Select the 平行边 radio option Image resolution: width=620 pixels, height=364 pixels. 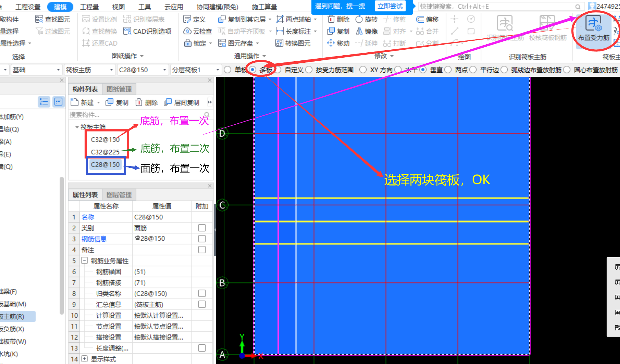pos(473,70)
